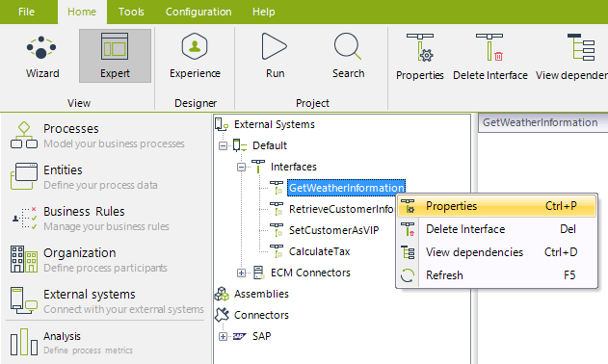The height and width of the screenshot is (364, 608).
Task: Click the Default system icon
Action: tap(240, 145)
